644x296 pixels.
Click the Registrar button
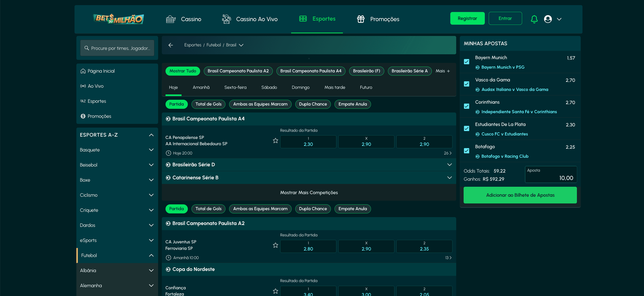[x=467, y=19]
